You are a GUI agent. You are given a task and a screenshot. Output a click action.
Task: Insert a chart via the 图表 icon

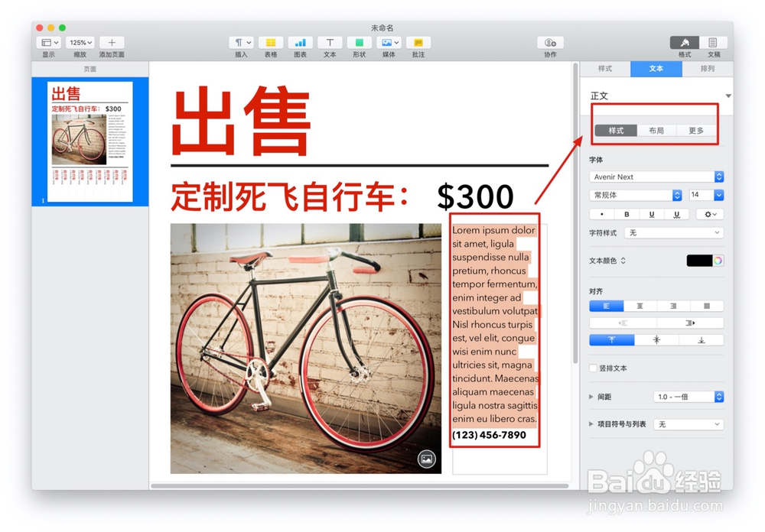tap(300, 42)
